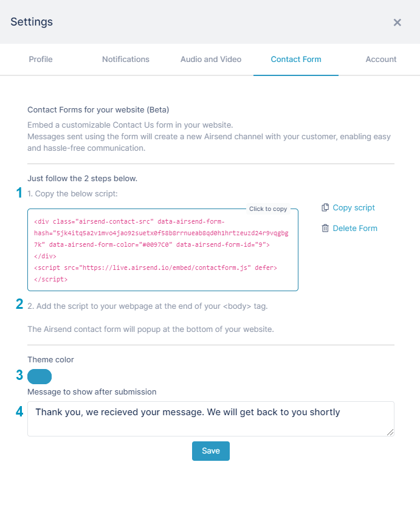Open the Notifications tab
Screen dimensions: 420x507
click(x=126, y=59)
